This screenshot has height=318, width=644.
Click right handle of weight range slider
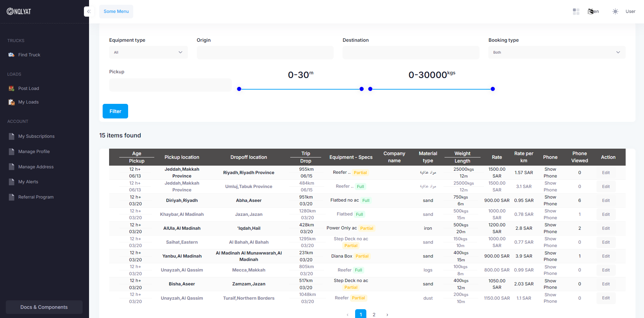(493, 89)
